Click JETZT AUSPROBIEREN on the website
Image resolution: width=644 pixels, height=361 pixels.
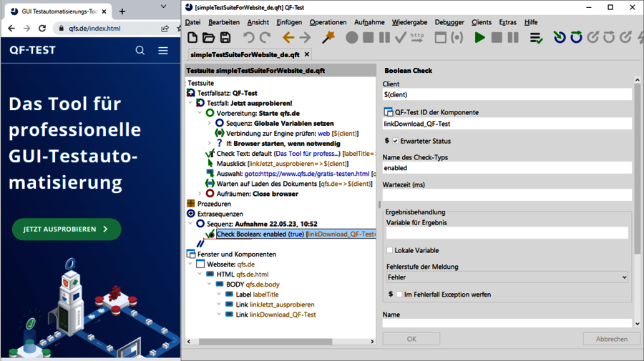67,229
